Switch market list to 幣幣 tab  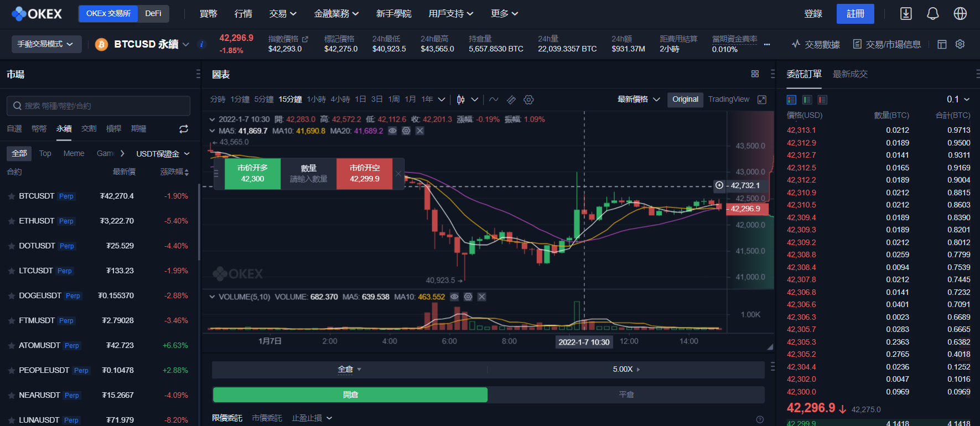pos(39,129)
